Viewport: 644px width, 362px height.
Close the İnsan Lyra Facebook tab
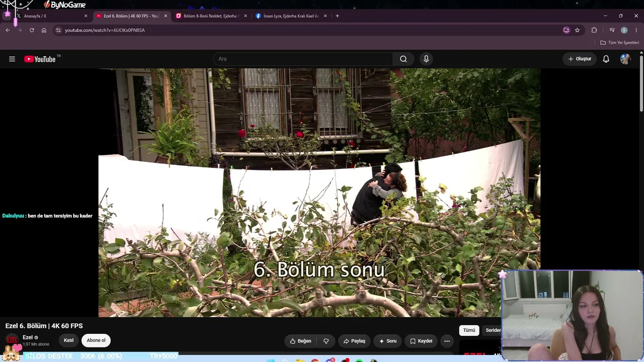[325, 16]
